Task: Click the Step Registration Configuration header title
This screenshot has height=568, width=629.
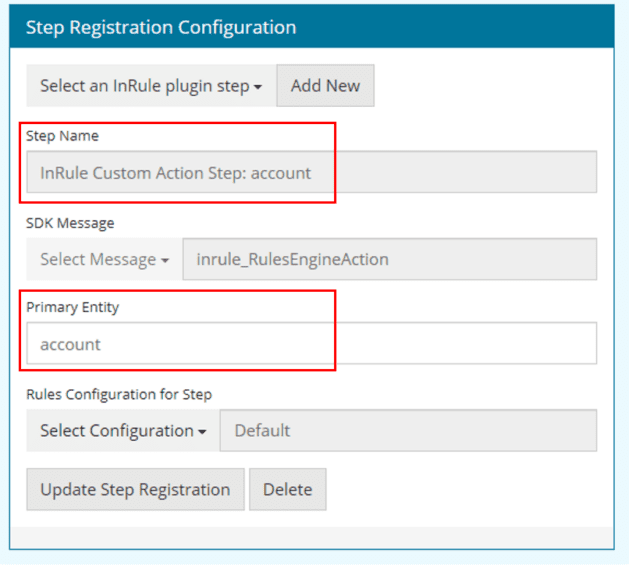Action: click(161, 28)
